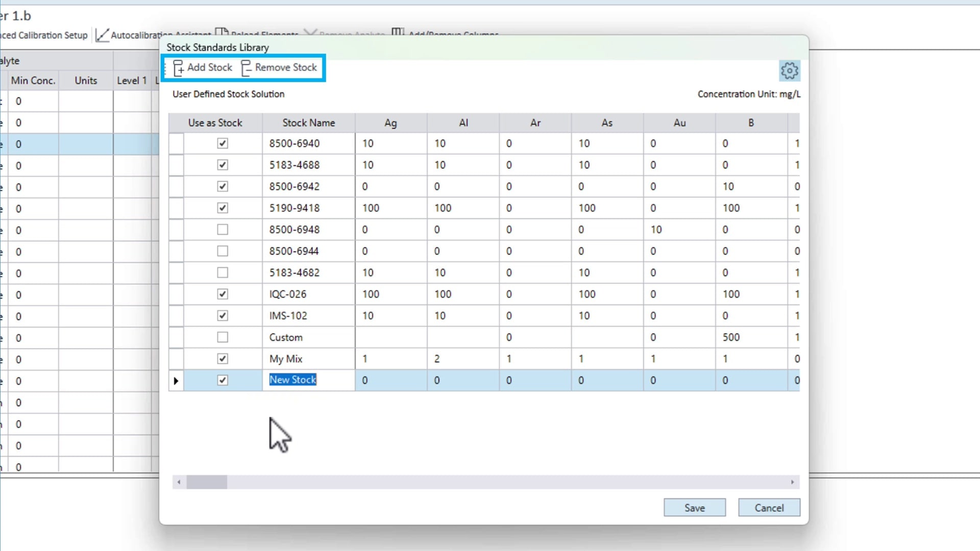Click the Stock Name column header

point(309,123)
